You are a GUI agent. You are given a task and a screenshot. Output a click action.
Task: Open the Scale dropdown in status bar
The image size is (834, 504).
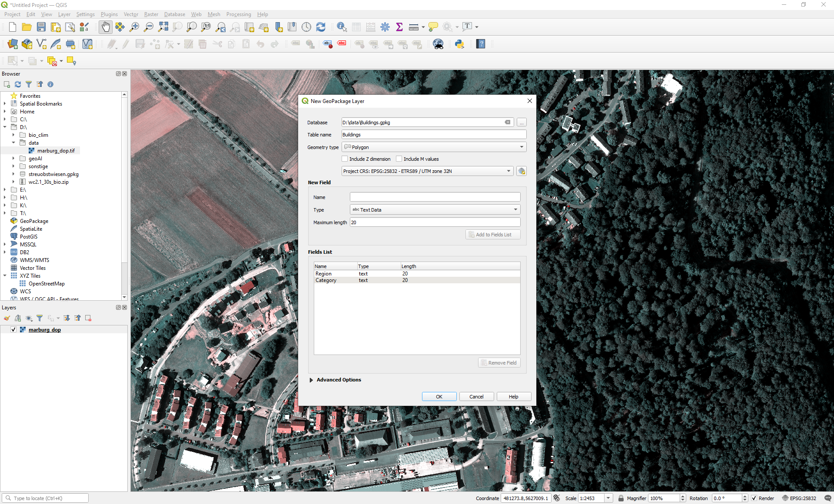pyautogui.click(x=608, y=498)
